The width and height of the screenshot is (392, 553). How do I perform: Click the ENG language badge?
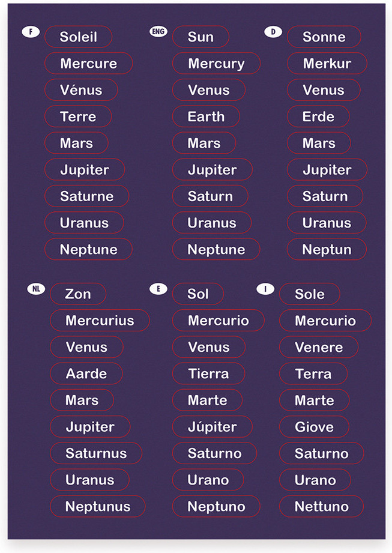[x=158, y=32]
